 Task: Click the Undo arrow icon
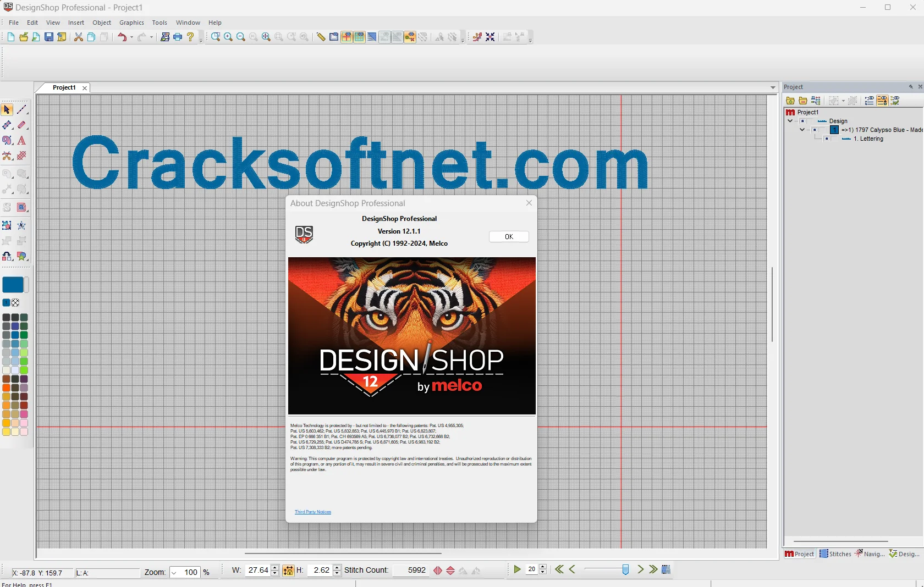pos(122,37)
